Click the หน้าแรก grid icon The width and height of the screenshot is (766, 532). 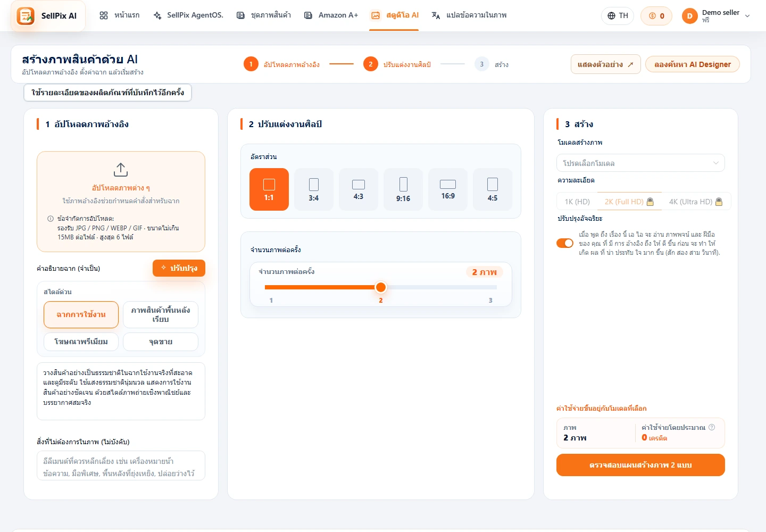click(x=104, y=15)
